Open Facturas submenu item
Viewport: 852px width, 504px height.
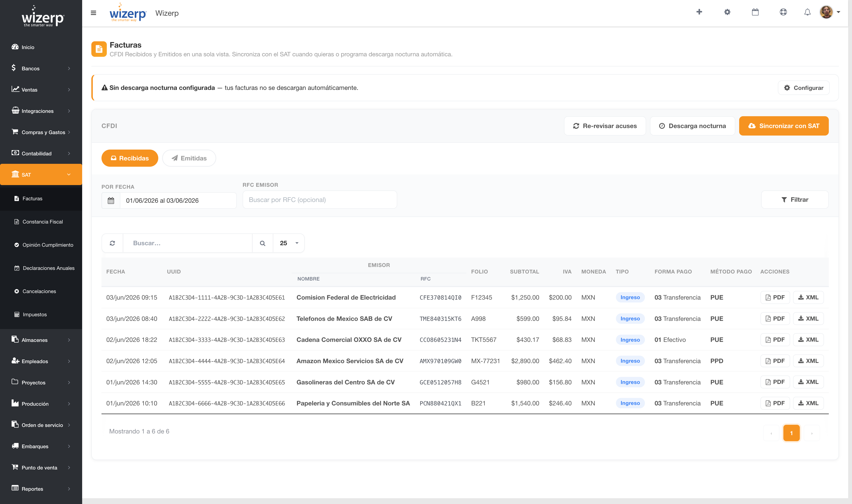tap(41, 198)
